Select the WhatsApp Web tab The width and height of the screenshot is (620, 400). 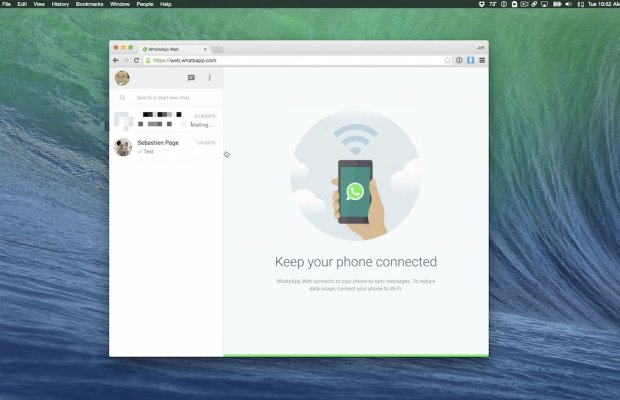click(174, 49)
